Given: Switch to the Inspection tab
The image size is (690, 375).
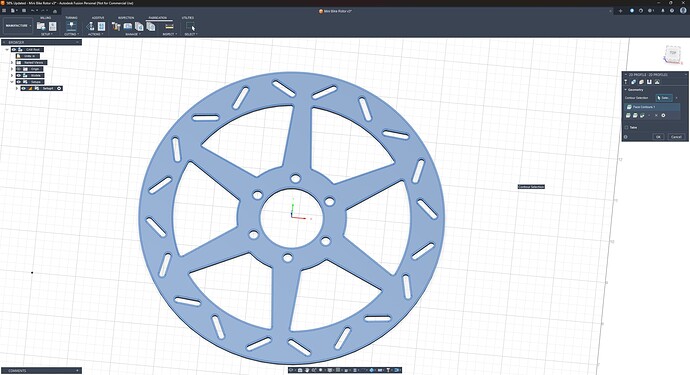Looking at the screenshot, I should point(126,18).
